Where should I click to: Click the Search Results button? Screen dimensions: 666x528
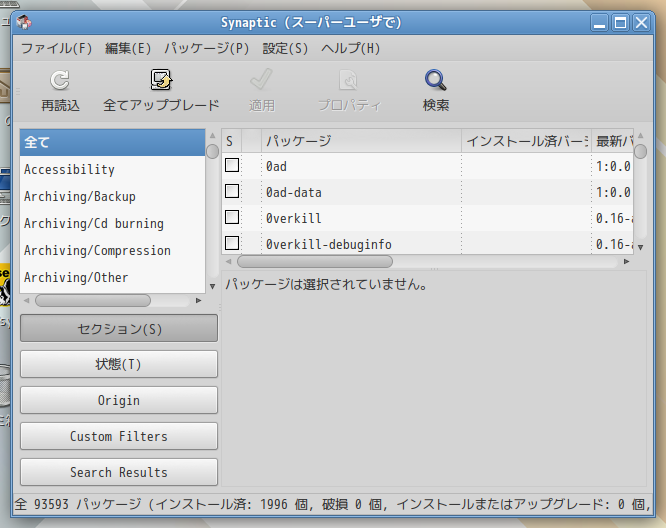(119, 472)
